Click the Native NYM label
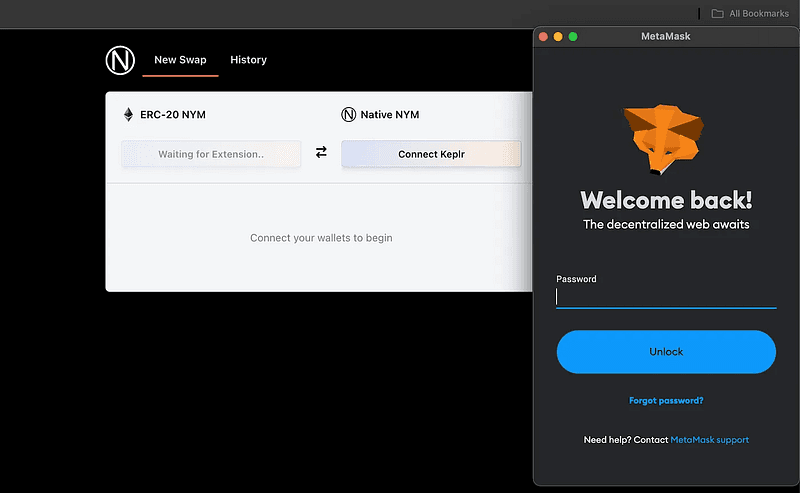 click(x=393, y=115)
